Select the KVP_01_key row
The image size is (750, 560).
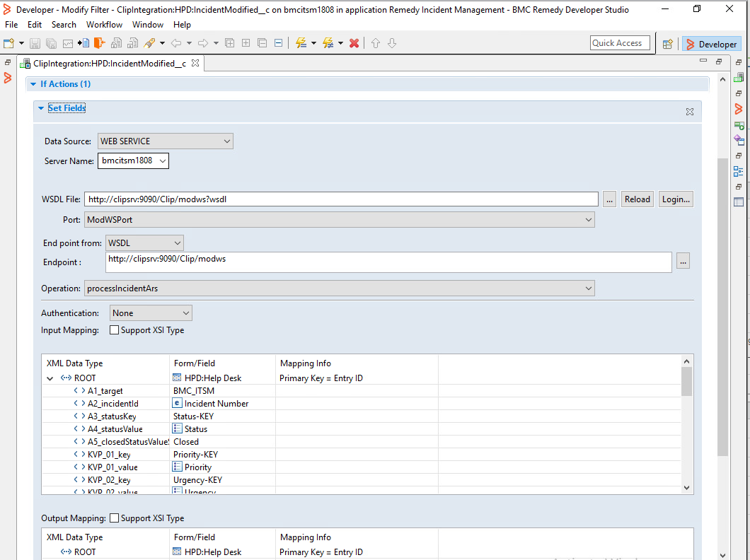click(x=361, y=455)
